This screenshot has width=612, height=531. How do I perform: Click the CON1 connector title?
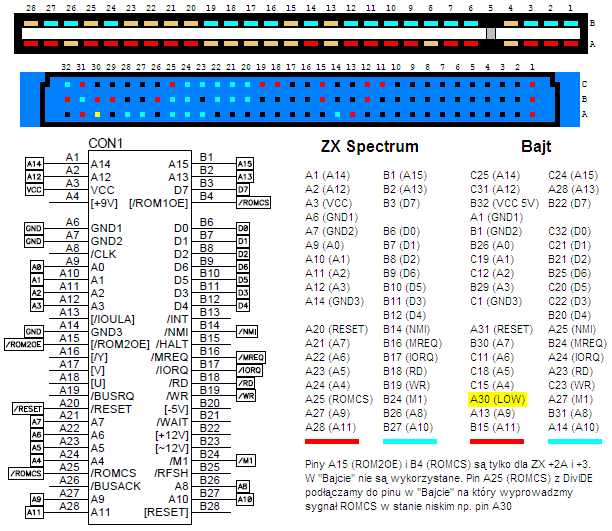[105, 143]
